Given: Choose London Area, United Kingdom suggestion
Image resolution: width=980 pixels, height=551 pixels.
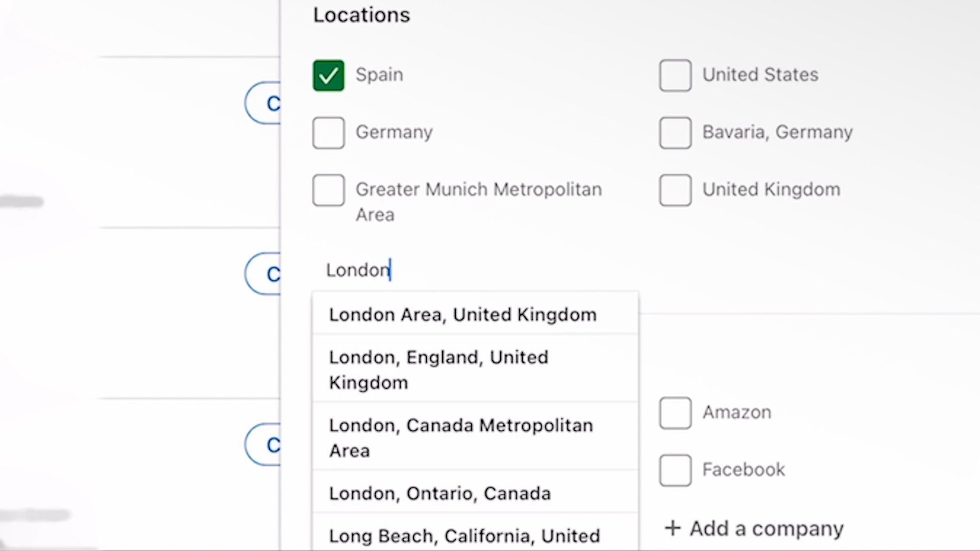Looking at the screenshot, I should coord(462,315).
